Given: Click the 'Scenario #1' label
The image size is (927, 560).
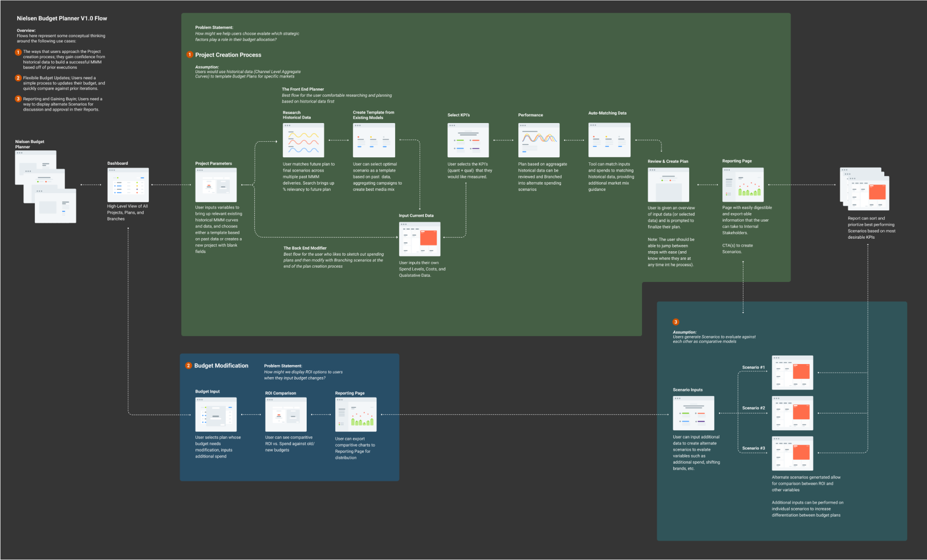Looking at the screenshot, I should 754,367.
